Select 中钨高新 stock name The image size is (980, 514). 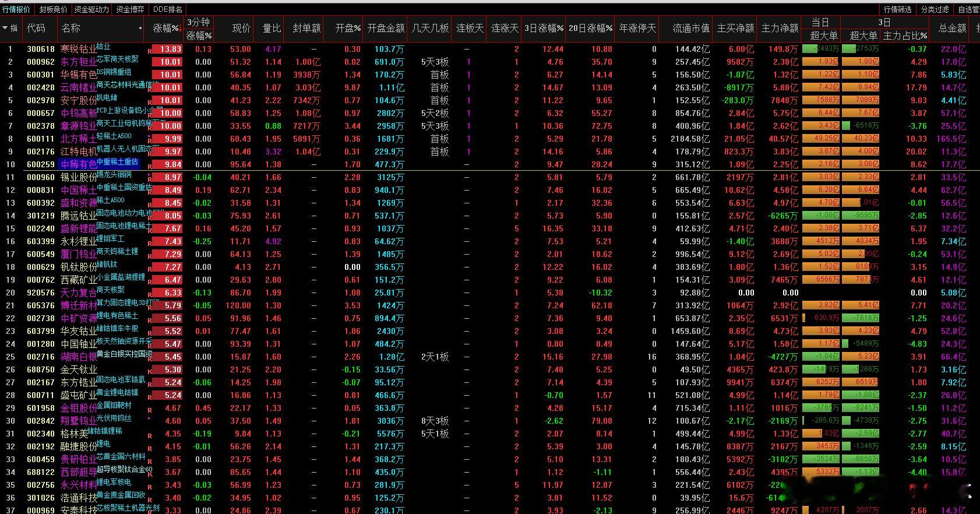(x=78, y=114)
